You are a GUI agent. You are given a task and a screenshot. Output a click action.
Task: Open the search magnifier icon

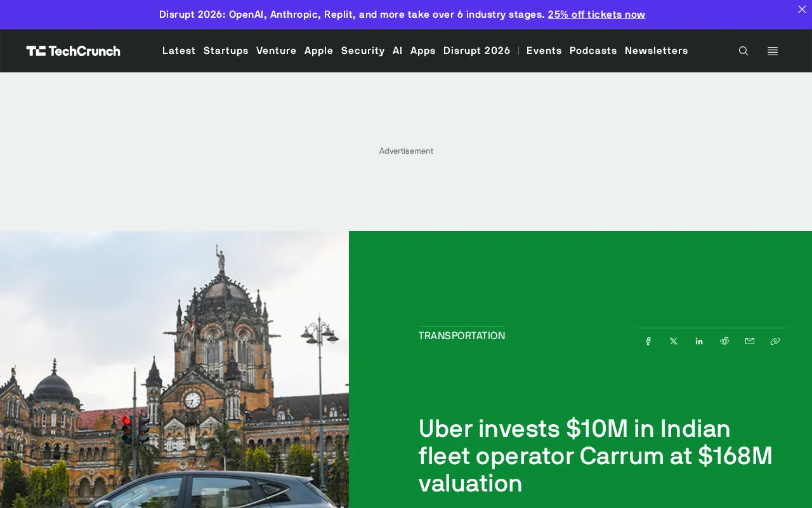click(x=743, y=51)
